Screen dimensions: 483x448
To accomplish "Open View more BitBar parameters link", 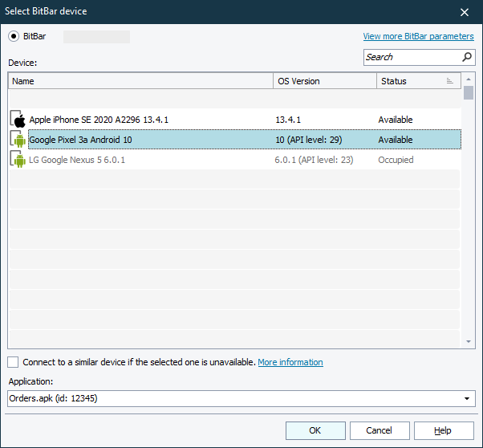I will [x=418, y=36].
